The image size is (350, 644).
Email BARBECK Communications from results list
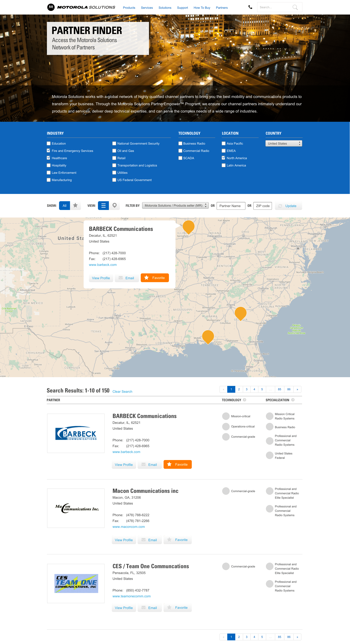pos(149,465)
